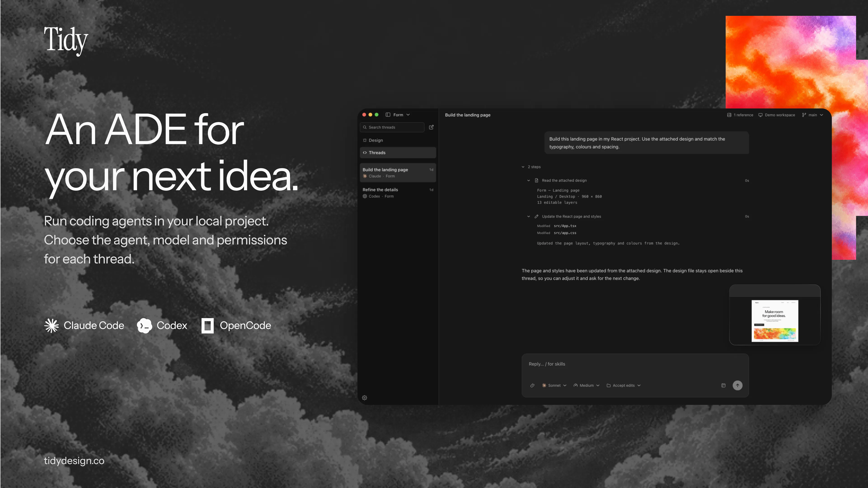The image size is (868, 488).
Task: Open the Accept edits permissions dropdown
Action: (624, 385)
